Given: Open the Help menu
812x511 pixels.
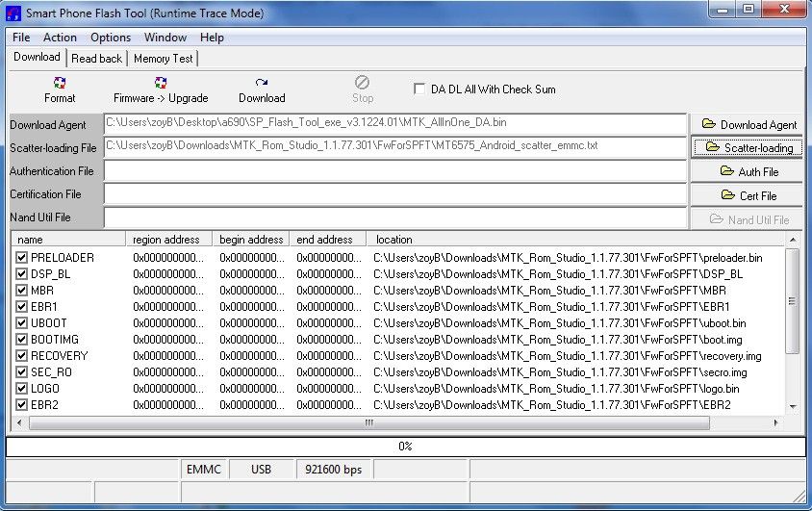Looking at the screenshot, I should (x=212, y=38).
